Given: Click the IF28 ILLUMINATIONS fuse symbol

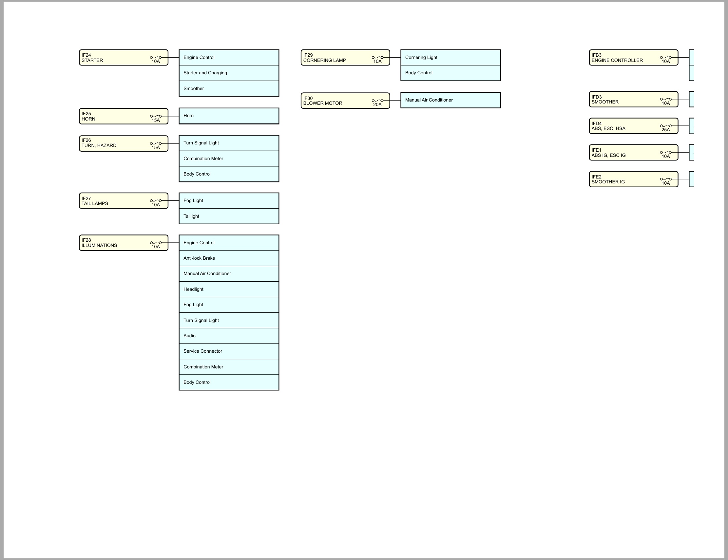Looking at the screenshot, I should 156,243.
